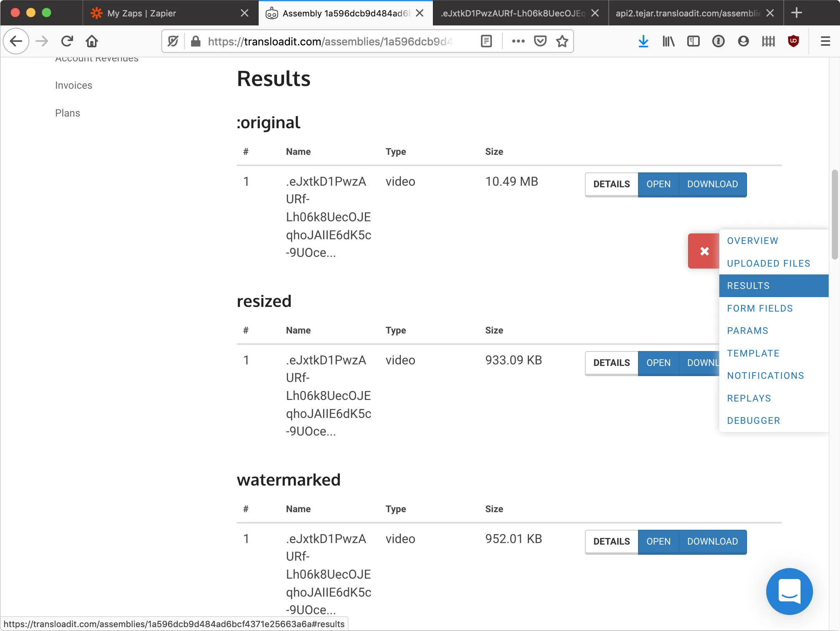Open the uBlock Origin shield icon
This screenshot has width=840, height=631.
[793, 41]
